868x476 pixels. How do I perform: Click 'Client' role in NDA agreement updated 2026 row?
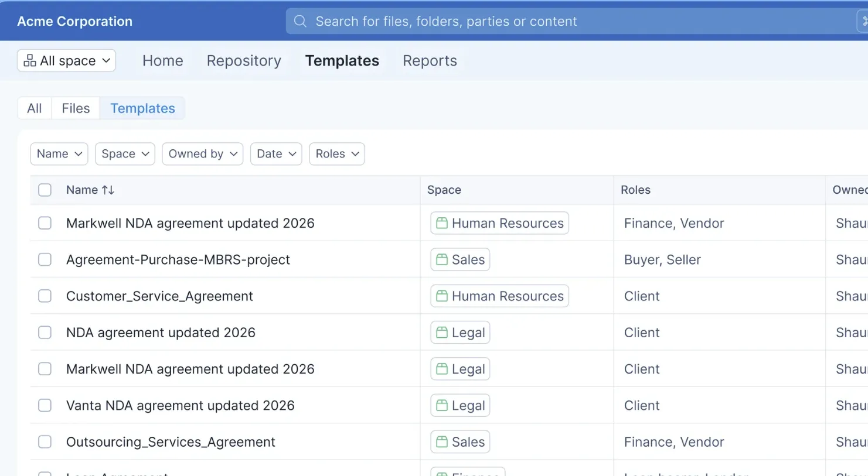point(642,333)
